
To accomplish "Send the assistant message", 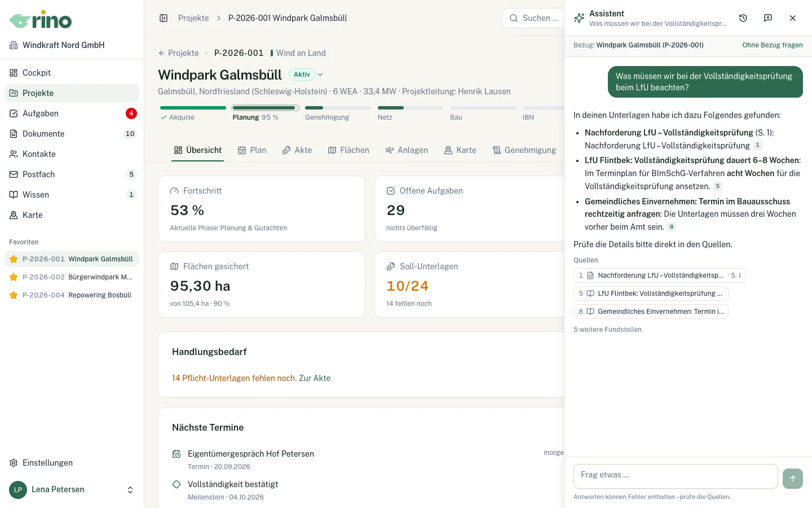I will [793, 479].
